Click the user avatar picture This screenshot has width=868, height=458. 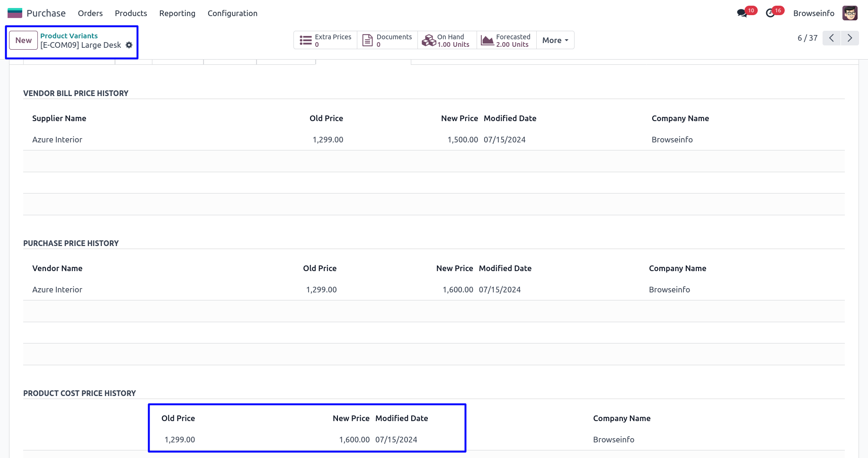[x=850, y=13]
